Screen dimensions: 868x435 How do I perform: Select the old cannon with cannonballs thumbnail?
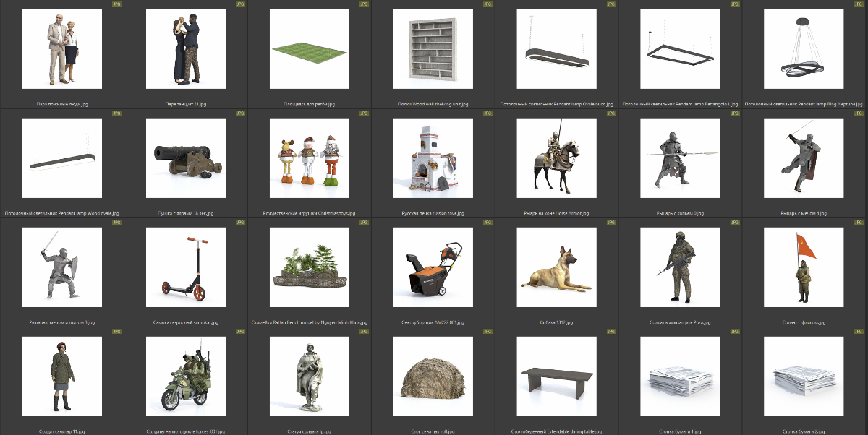point(186,158)
